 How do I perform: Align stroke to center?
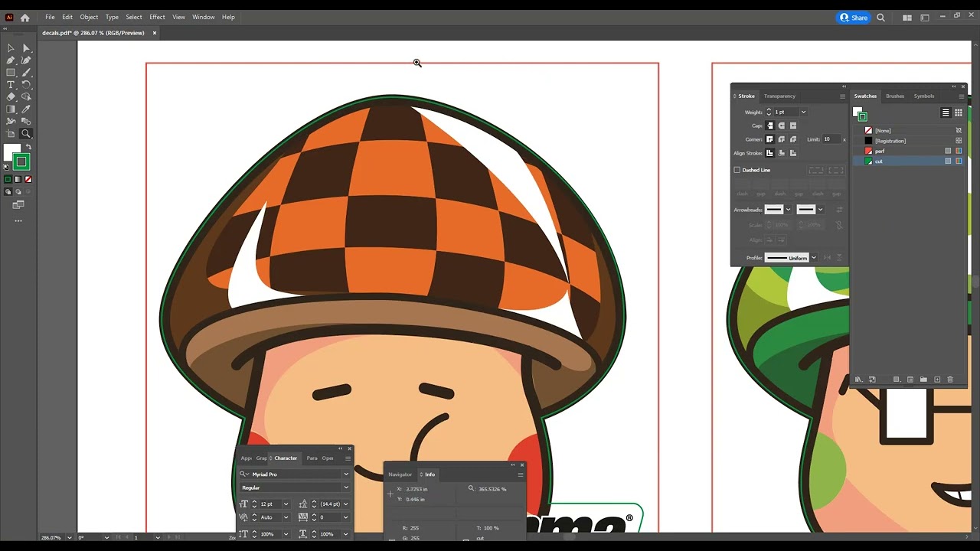(x=770, y=153)
